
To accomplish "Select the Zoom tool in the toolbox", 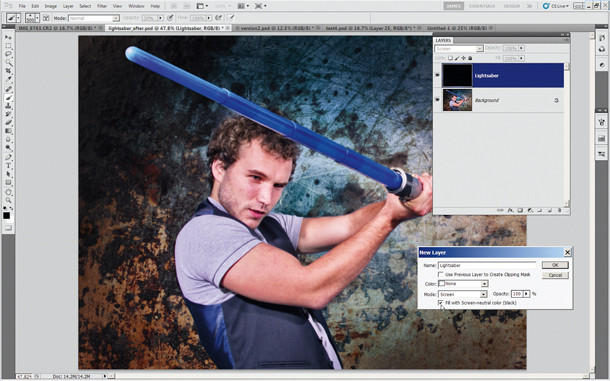I will tap(8, 201).
